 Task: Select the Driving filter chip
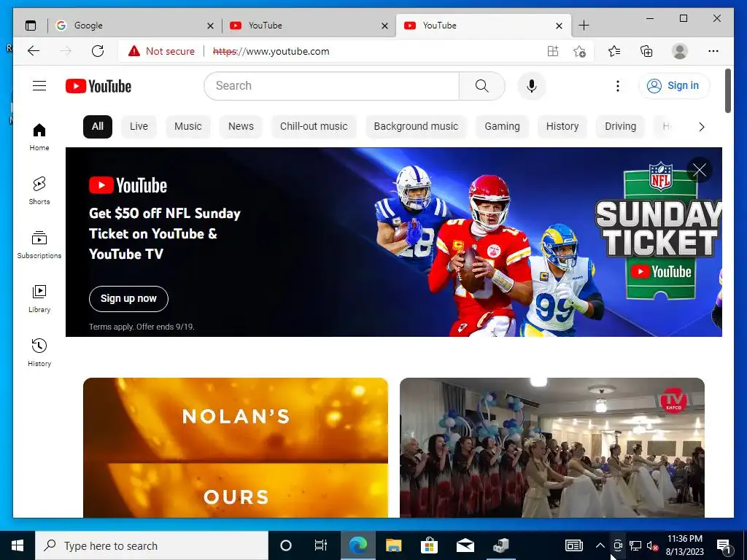pyautogui.click(x=620, y=126)
